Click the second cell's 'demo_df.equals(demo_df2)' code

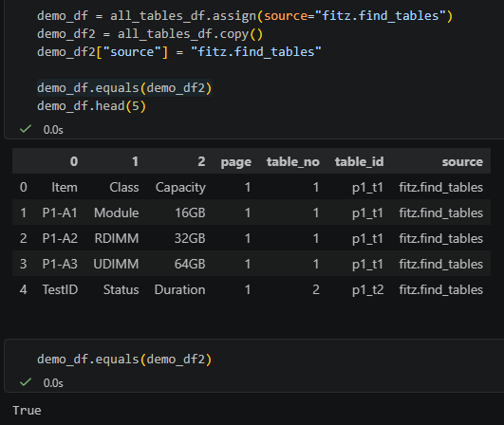point(124,359)
